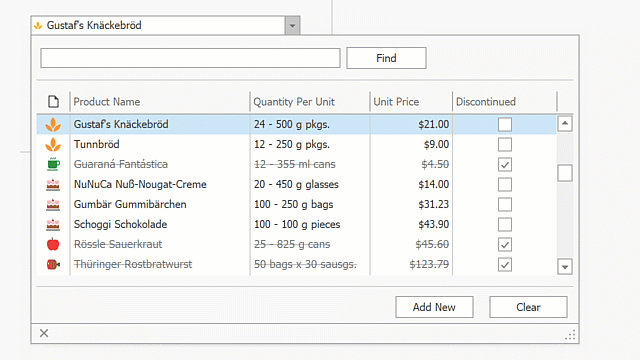Uncheck Discontinued for Thüringer Rostbratwurst
The height and width of the screenshot is (360, 640).
coord(505,264)
